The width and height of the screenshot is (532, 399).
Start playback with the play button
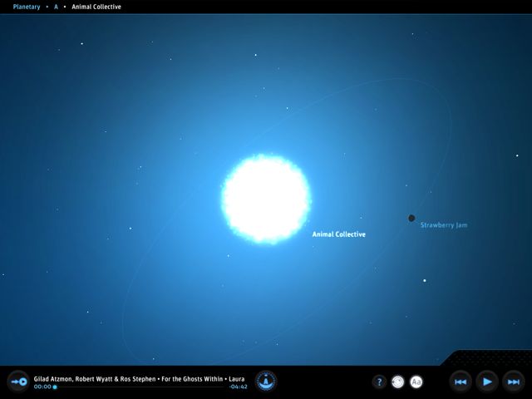click(487, 382)
